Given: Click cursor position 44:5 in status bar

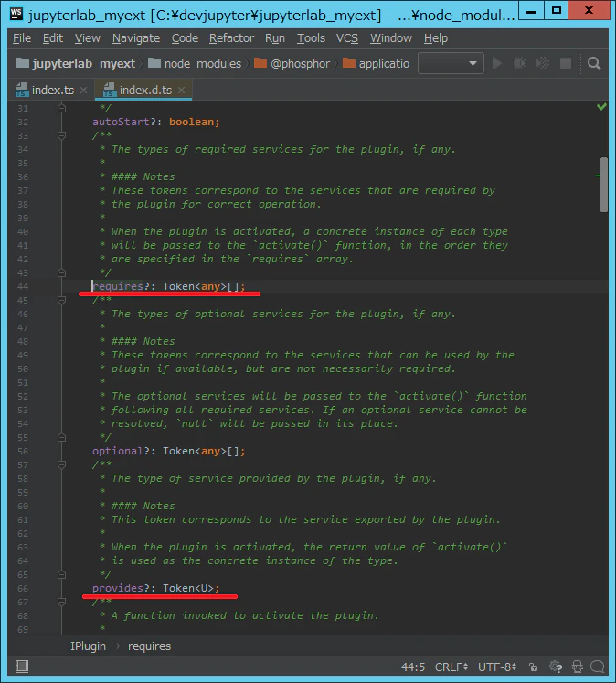Looking at the screenshot, I should [x=412, y=667].
